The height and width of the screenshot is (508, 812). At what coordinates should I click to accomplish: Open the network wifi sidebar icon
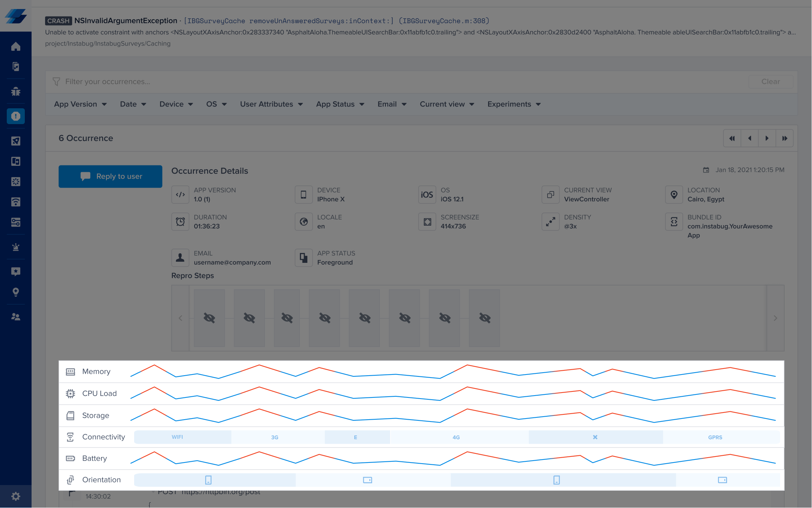point(16,202)
